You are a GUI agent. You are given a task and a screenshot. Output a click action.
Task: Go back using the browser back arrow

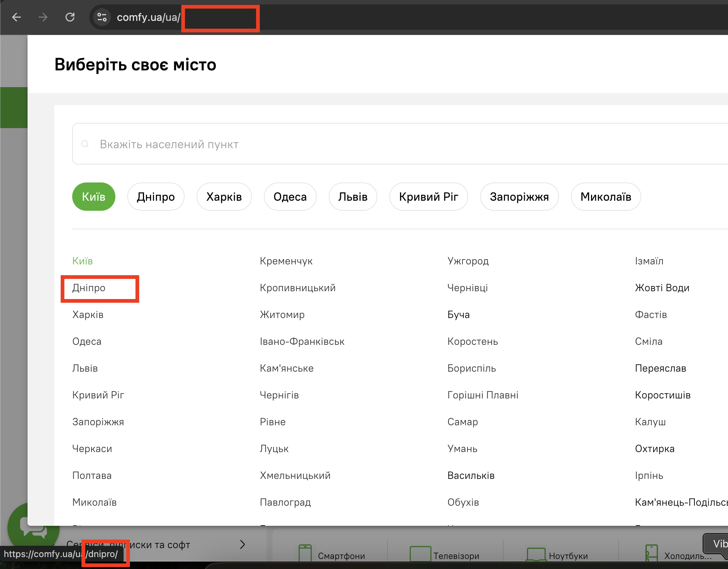pos(16,17)
